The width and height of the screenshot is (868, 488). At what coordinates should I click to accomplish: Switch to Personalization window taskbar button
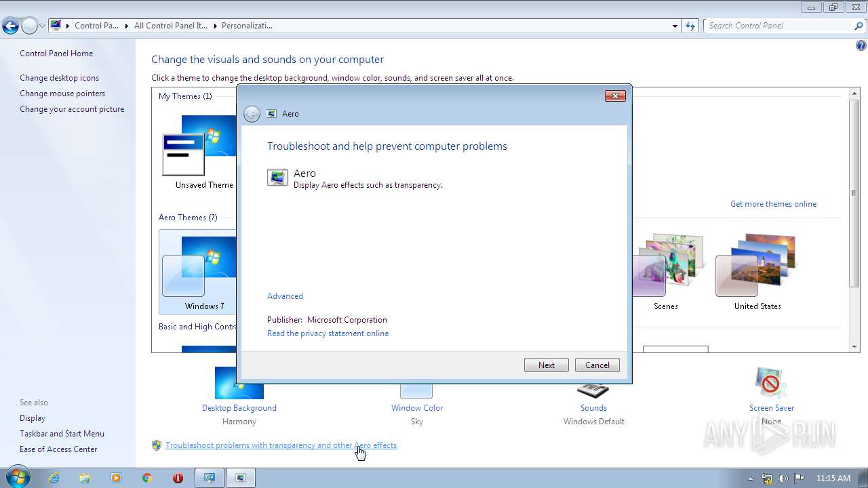click(x=210, y=478)
